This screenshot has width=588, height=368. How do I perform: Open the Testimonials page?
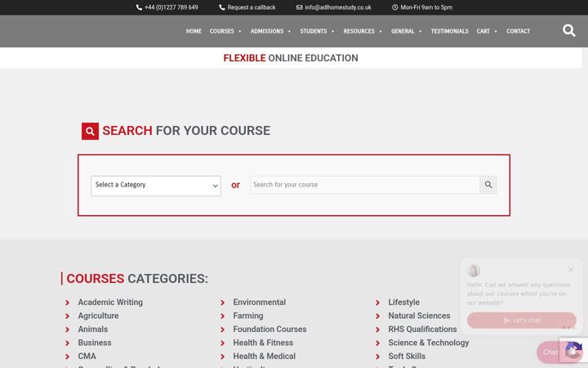click(x=449, y=31)
